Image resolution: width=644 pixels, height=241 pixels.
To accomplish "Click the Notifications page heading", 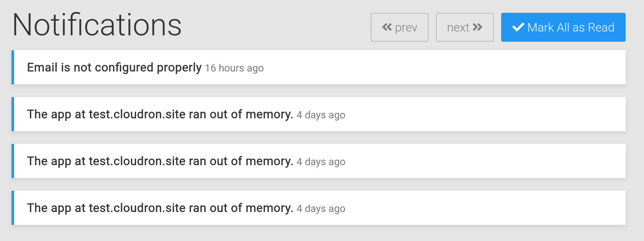I will click(x=97, y=25).
